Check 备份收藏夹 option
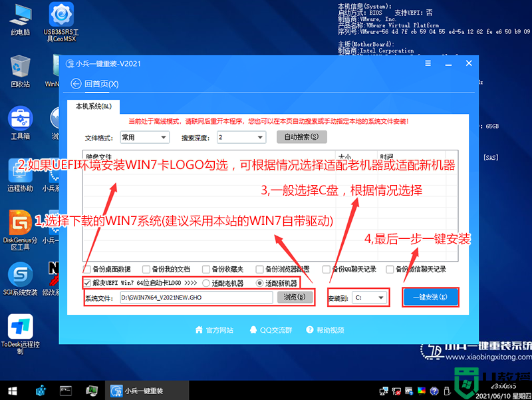 point(206,270)
